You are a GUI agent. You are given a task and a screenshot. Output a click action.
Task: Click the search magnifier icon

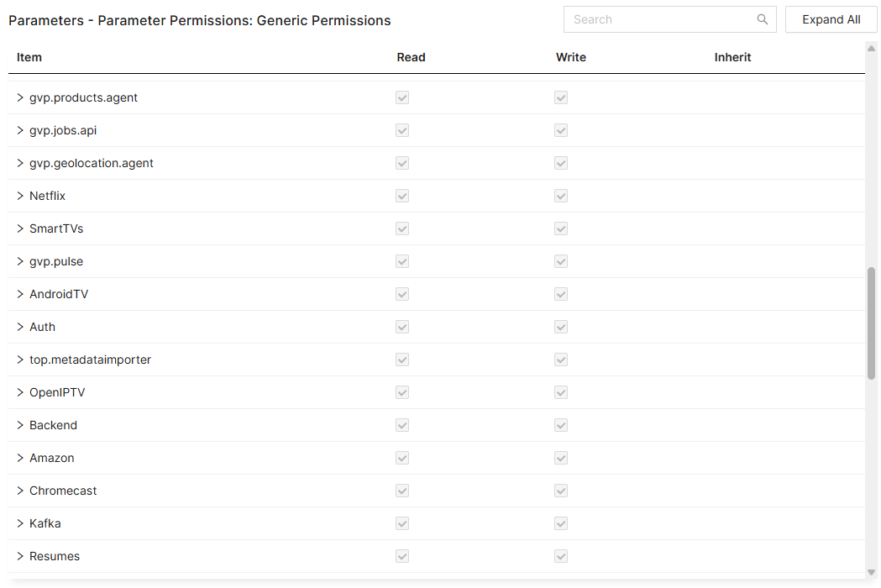tap(763, 19)
